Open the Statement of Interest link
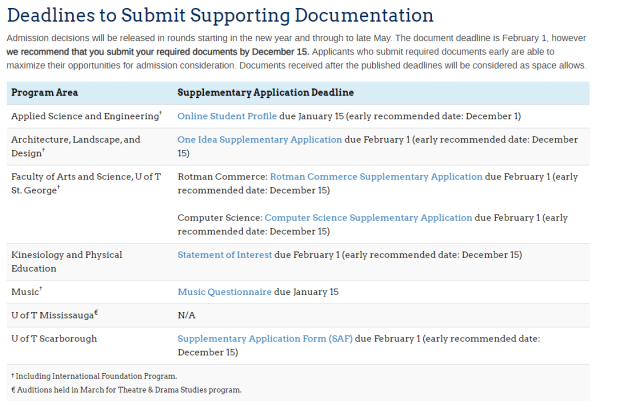The image size is (624, 406). point(224,254)
